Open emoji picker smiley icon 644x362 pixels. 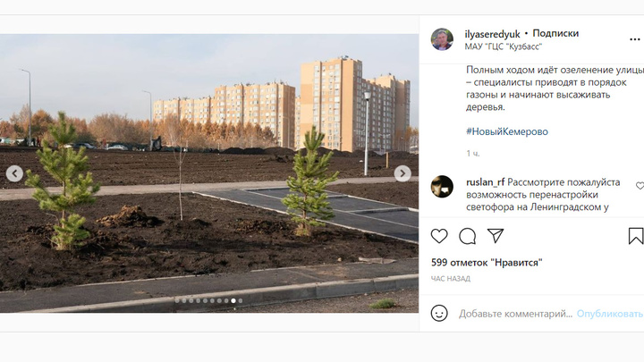click(439, 314)
